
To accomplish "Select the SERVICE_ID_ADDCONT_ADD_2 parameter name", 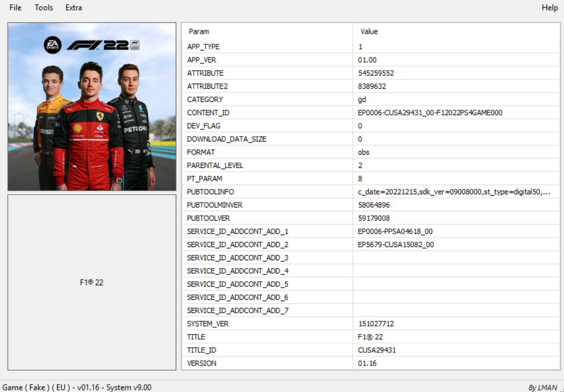I will point(238,244).
